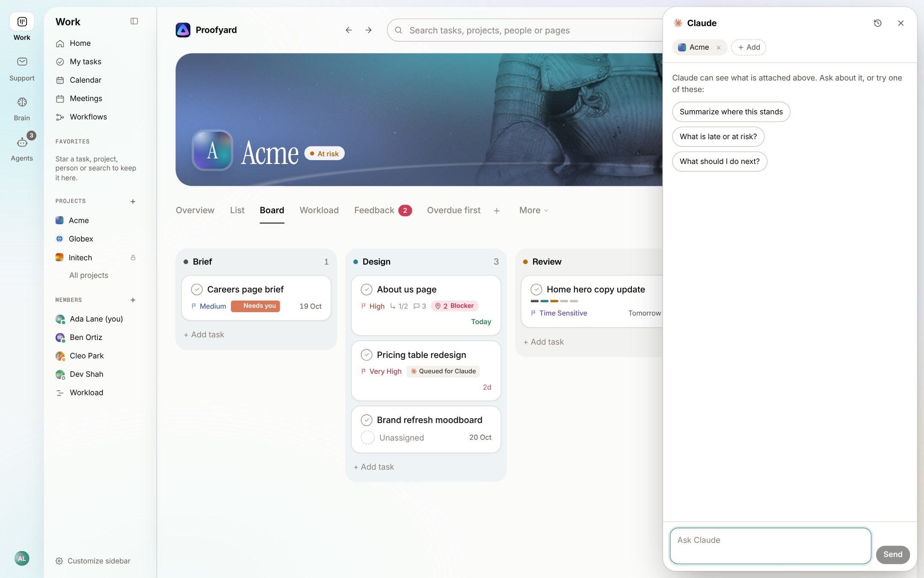Close the Claude panel
The image size is (924, 578).
click(x=900, y=23)
